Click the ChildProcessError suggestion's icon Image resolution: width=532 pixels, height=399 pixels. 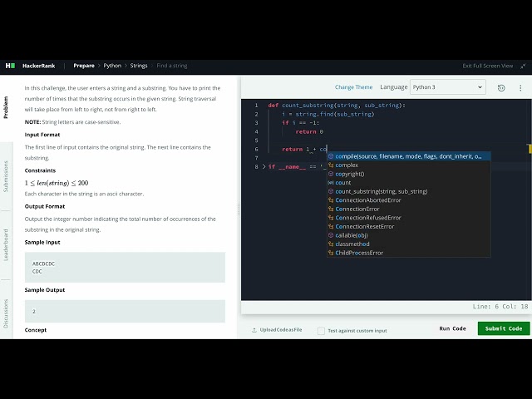[331, 253]
